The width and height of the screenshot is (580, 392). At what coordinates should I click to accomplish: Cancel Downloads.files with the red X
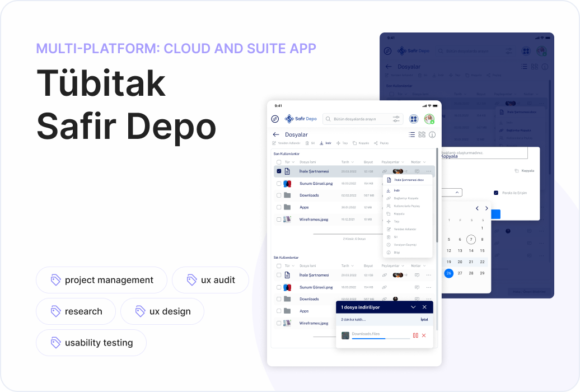pos(424,335)
